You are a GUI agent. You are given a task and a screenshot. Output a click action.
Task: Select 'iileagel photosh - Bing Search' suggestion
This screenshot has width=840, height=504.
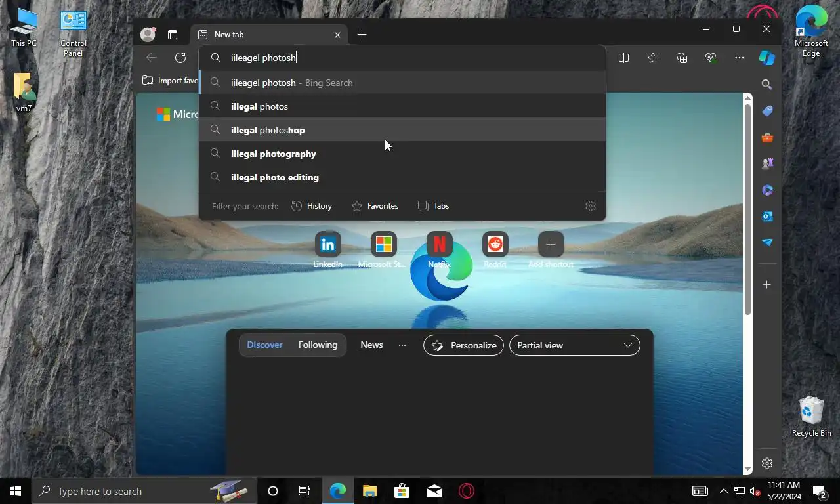click(x=402, y=83)
